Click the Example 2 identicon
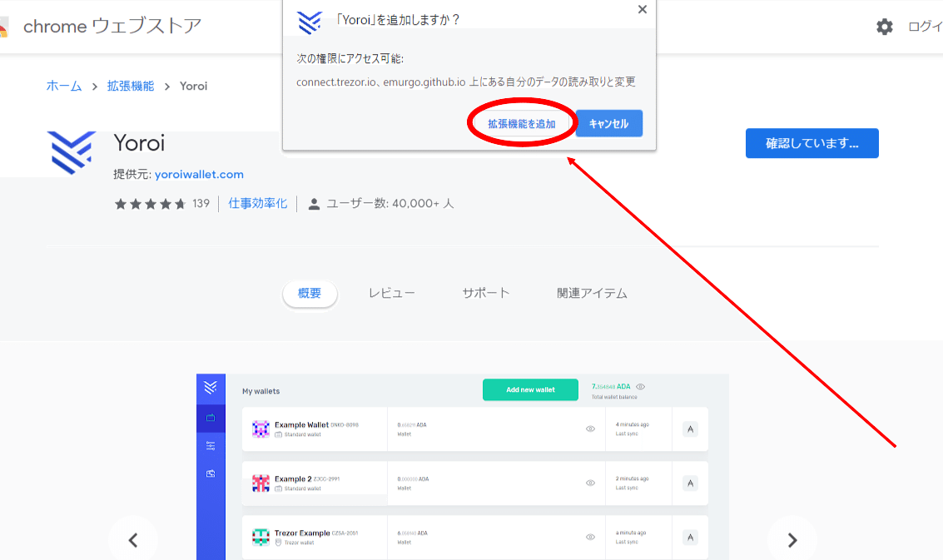943x560 pixels. pos(261,483)
